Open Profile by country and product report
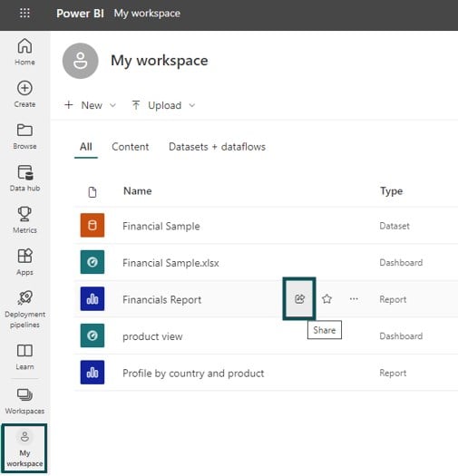This screenshot has width=458, height=476. coord(193,373)
